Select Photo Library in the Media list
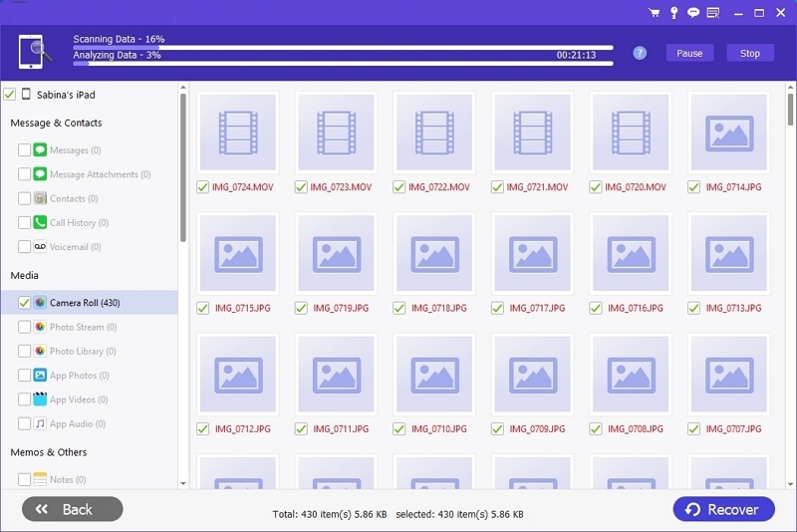Image resolution: width=797 pixels, height=532 pixels. click(x=83, y=352)
